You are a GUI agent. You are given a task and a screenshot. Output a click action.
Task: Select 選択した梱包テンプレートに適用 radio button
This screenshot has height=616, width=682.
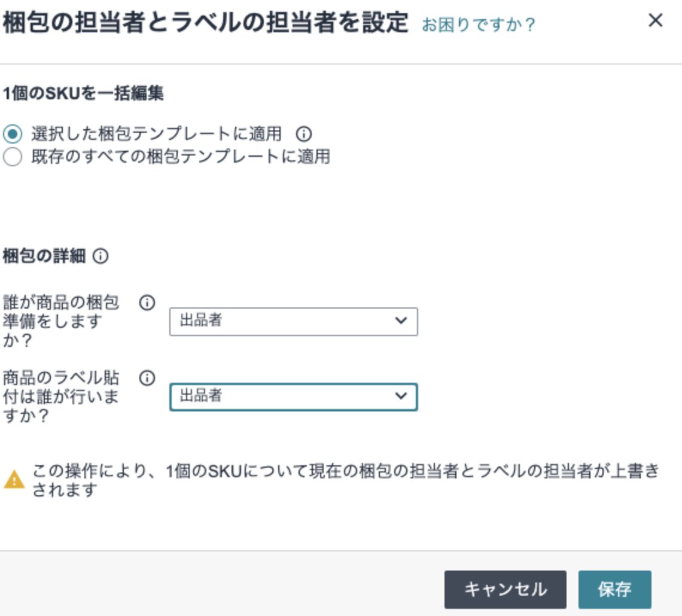pyautogui.click(x=12, y=134)
